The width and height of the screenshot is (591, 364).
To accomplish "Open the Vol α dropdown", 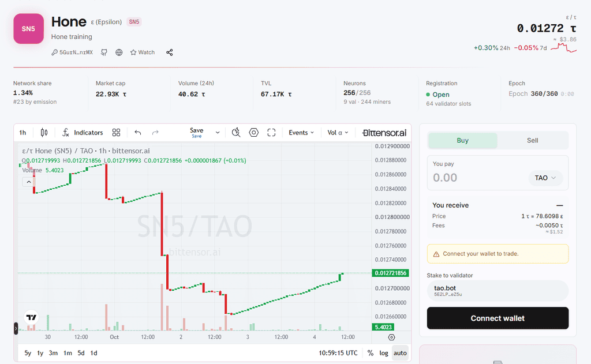I will click(338, 133).
